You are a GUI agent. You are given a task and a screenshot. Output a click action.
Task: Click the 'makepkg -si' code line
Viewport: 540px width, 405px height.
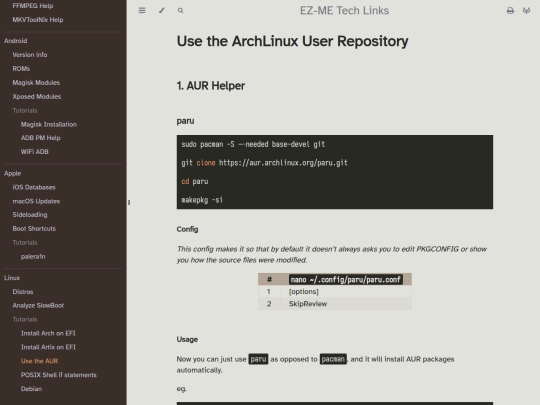coord(202,200)
